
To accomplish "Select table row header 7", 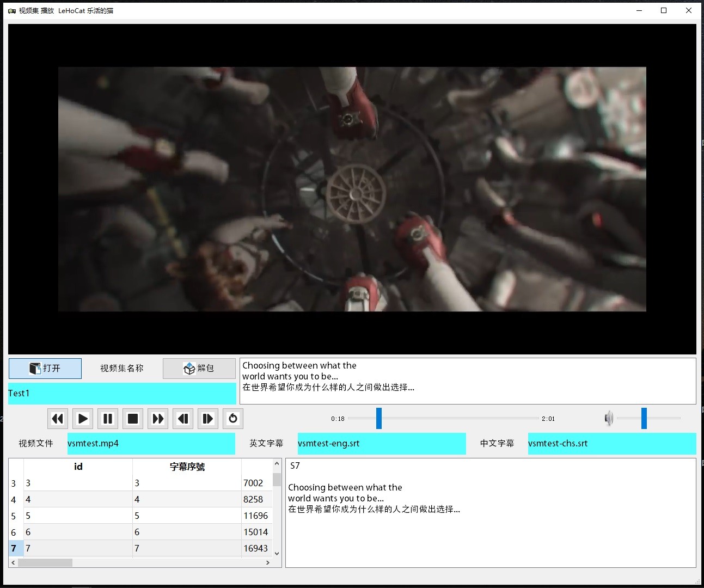I will 16,548.
